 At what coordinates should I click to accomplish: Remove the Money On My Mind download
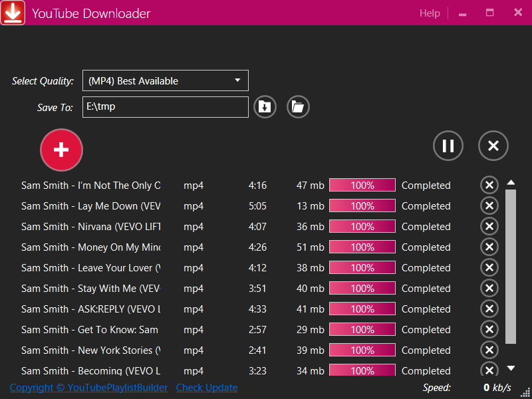(489, 247)
